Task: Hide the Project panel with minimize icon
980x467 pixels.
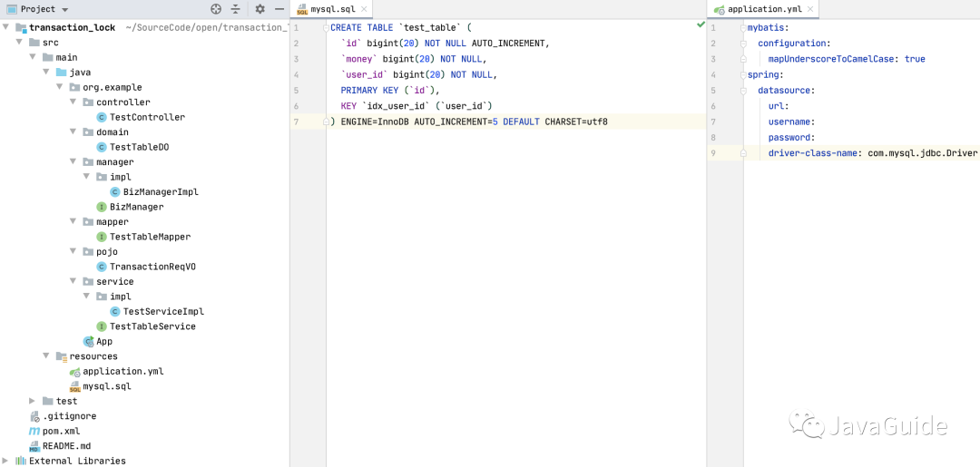Action: click(x=279, y=9)
